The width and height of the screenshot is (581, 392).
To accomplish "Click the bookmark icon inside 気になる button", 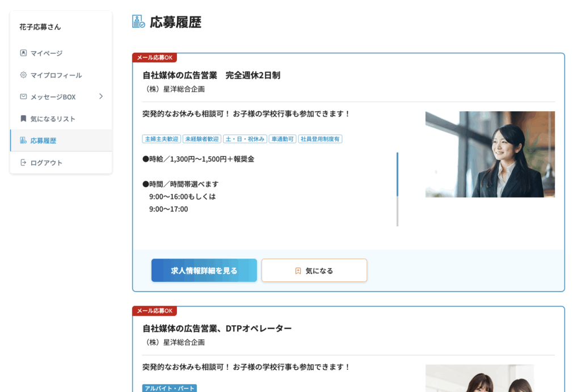I will (298, 271).
